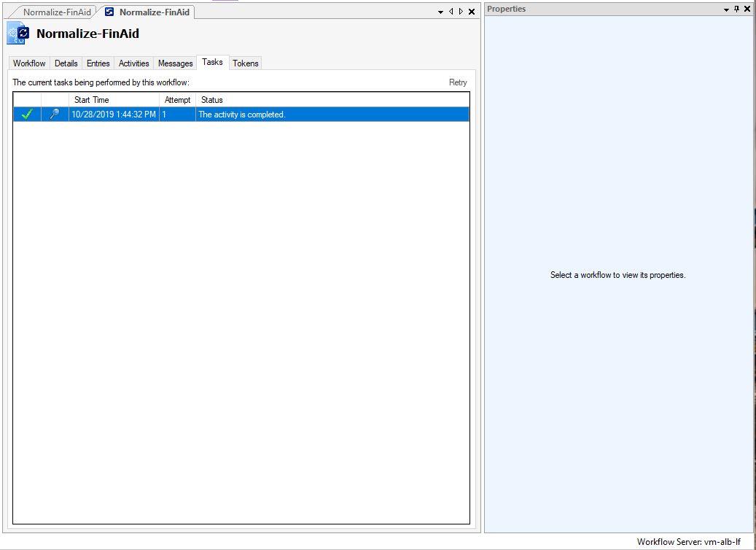The image size is (756, 550).
Task: Open the Workflow tab
Action: [29, 63]
